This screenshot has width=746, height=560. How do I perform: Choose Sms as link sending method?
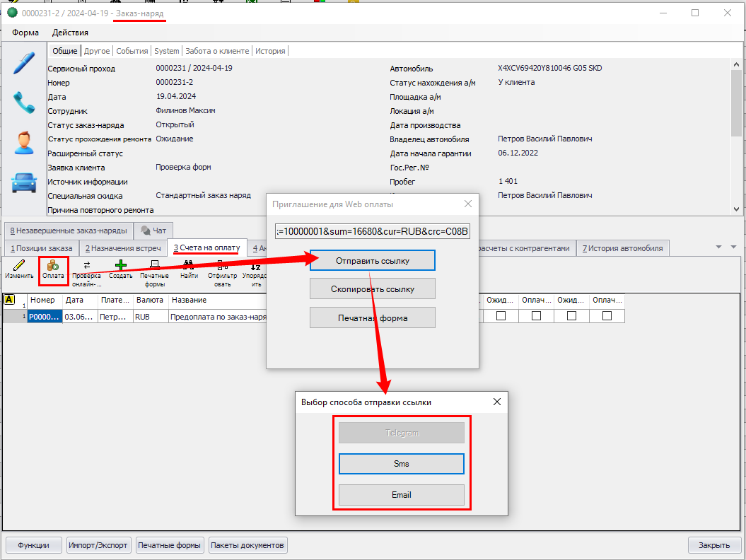coord(401,464)
